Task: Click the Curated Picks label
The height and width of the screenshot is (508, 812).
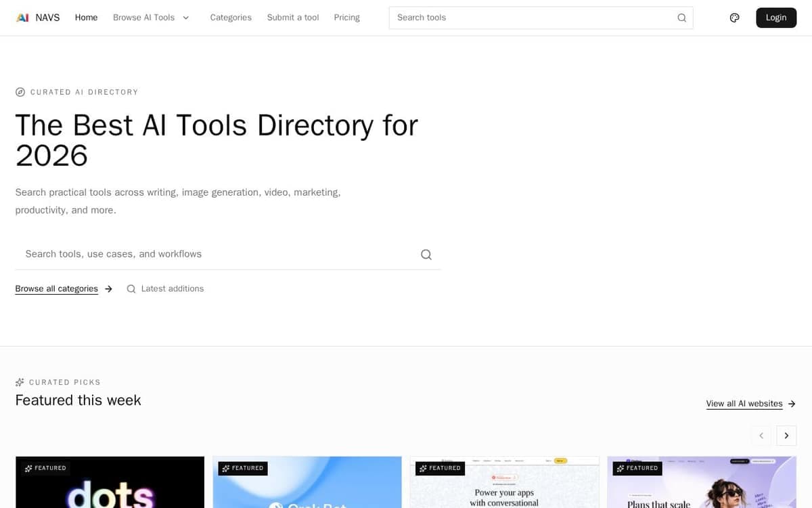Action: coord(64,382)
